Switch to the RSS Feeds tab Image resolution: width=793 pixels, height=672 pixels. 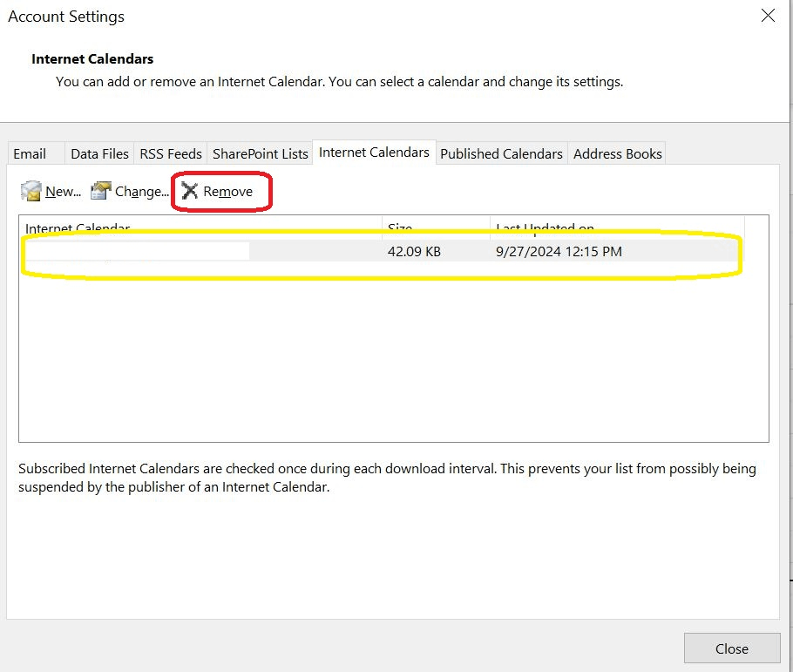(x=170, y=153)
